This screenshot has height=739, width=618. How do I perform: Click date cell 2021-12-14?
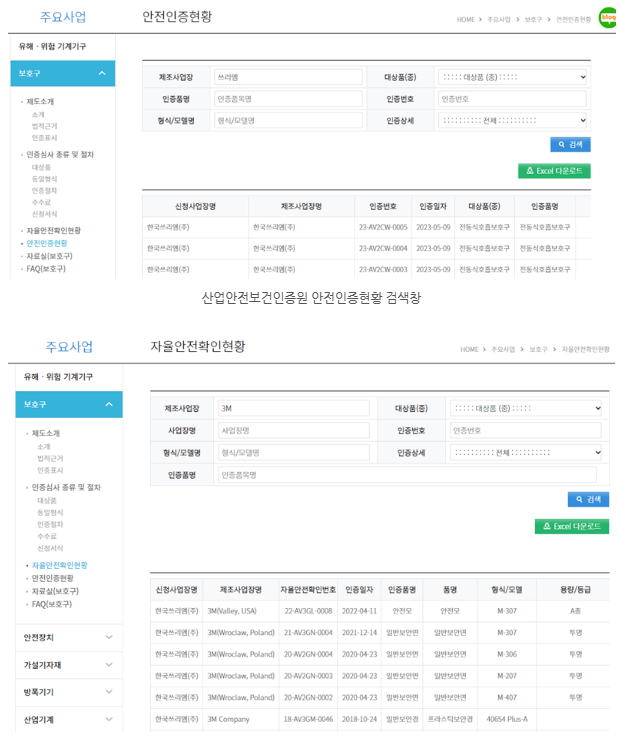[x=359, y=632]
